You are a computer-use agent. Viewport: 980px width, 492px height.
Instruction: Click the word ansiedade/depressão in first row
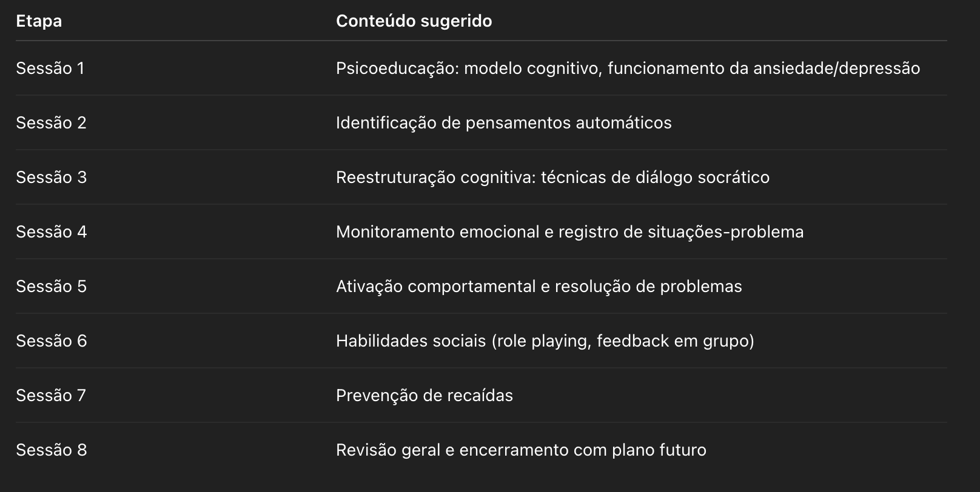(x=837, y=68)
